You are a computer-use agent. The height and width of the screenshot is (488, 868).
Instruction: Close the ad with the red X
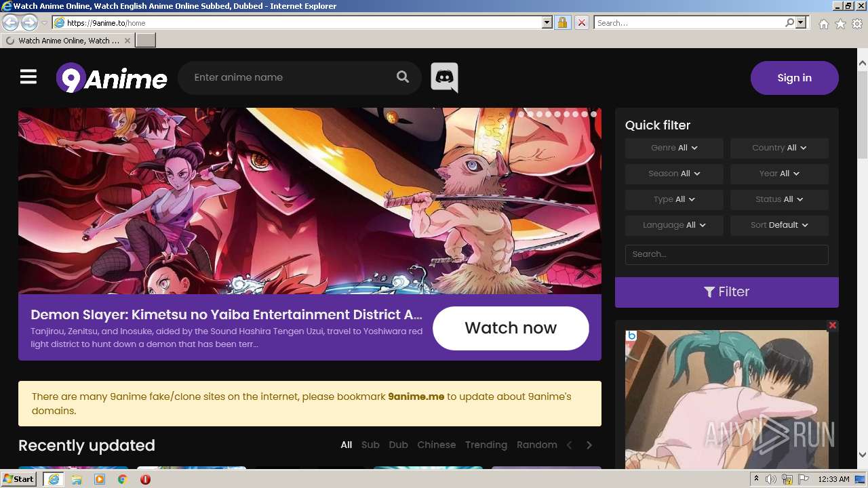[833, 325]
